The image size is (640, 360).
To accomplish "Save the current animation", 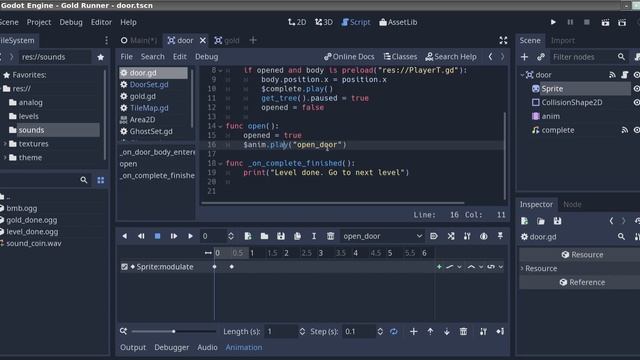I will click(281, 236).
